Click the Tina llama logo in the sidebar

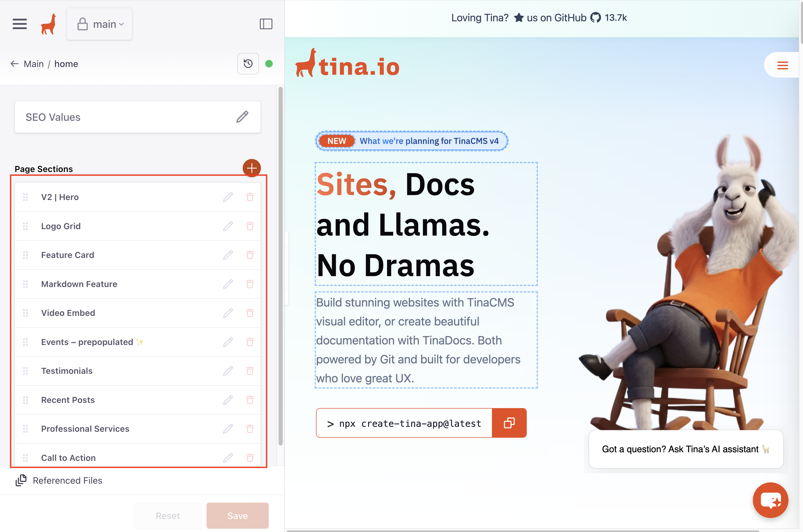(x=48, y=24)
